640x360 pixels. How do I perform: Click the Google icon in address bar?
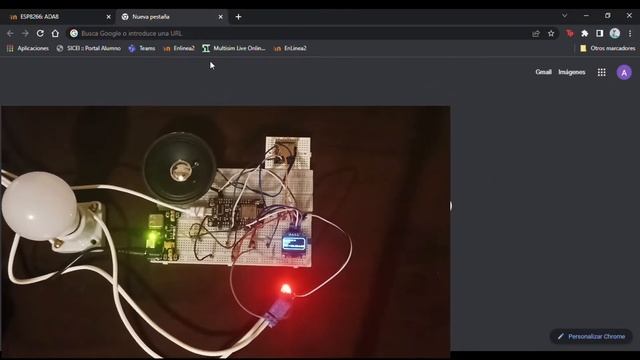[x=74, y=33]
